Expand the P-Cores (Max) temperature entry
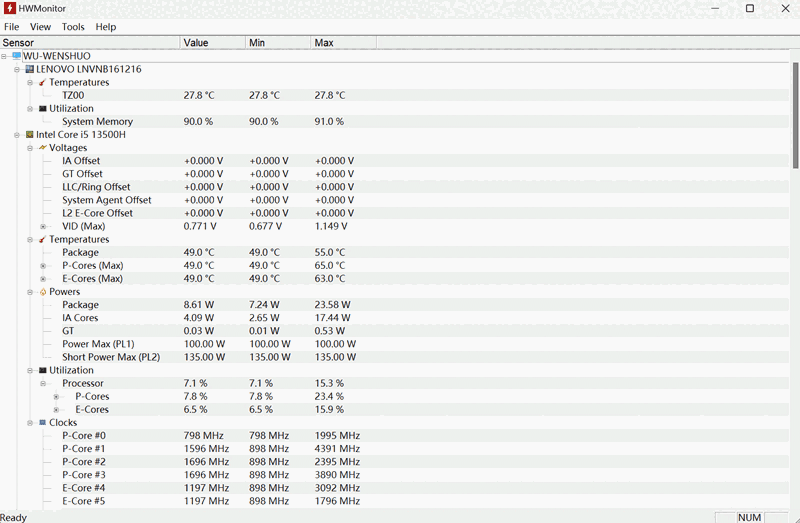 [x=43, y=265]
